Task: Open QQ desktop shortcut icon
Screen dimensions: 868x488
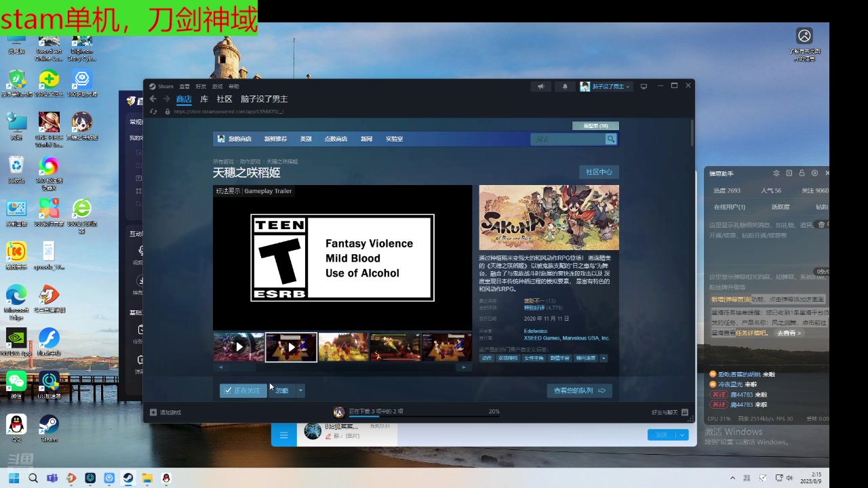Action: coord(16,428)
